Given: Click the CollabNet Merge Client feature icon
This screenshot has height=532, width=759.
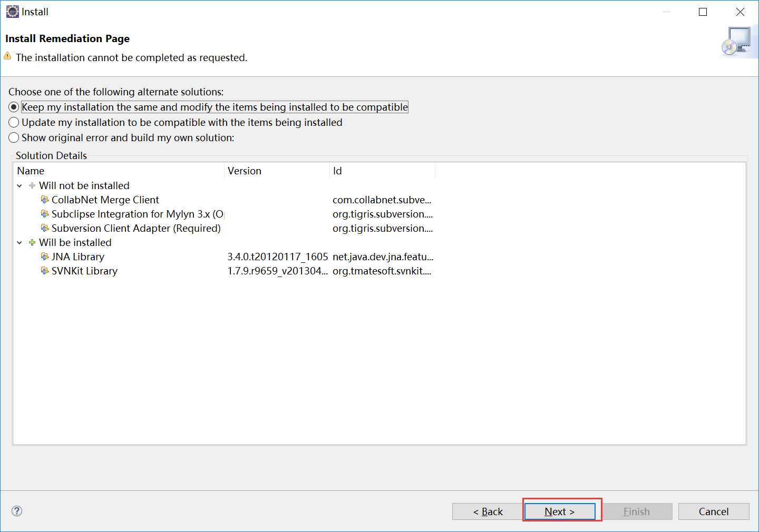Looking at the screenshot, I should [45, 200].
